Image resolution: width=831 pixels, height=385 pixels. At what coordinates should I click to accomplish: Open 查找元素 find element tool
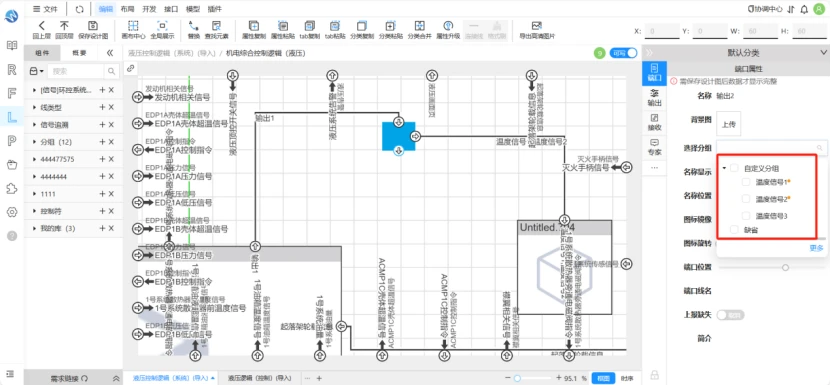pyautogui.click(x=216, y=25)
